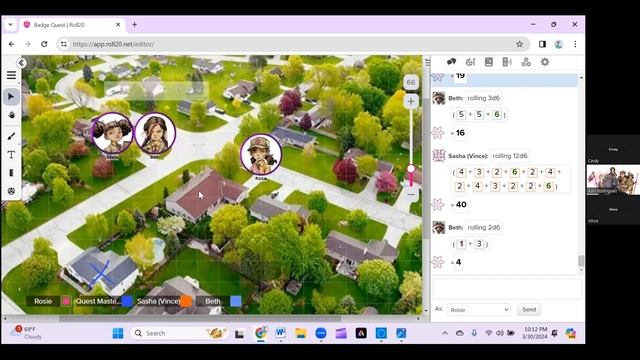Click the taskbar Search box
The image size is (640, 360).
[180, 333]
